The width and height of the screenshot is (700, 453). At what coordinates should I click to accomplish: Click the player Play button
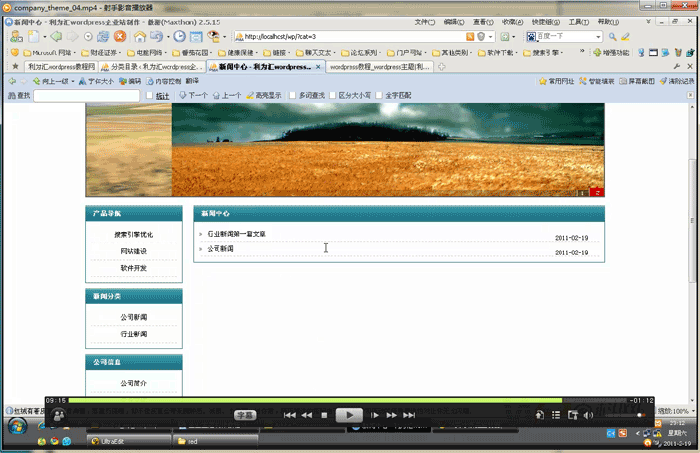pyautogui.click(x=349, y=415)
